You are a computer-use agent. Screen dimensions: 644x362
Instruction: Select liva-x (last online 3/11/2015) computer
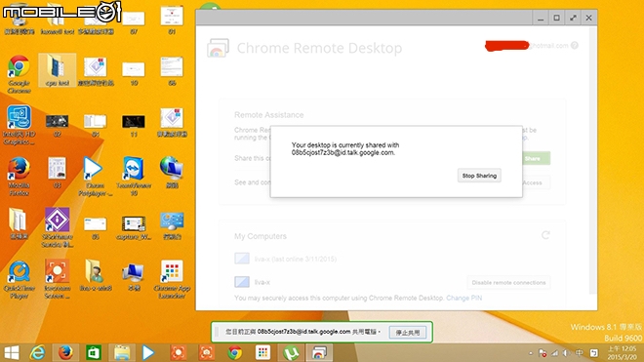click(x=286, y=259)
